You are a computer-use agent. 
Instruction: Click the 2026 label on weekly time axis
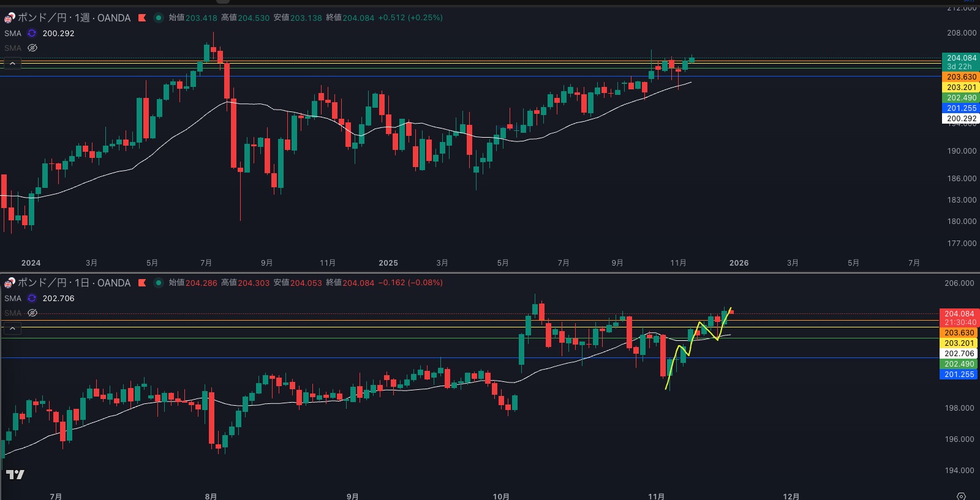pos(739,263)
